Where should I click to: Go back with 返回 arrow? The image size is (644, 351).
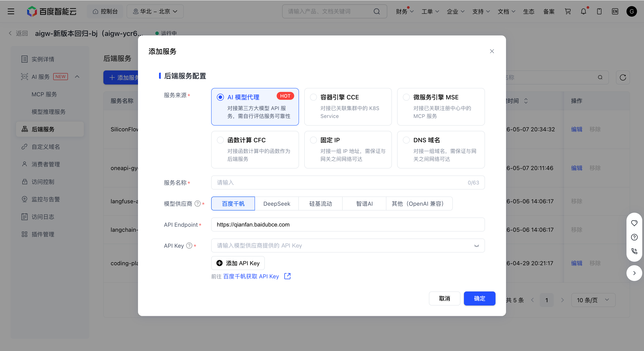18,33
